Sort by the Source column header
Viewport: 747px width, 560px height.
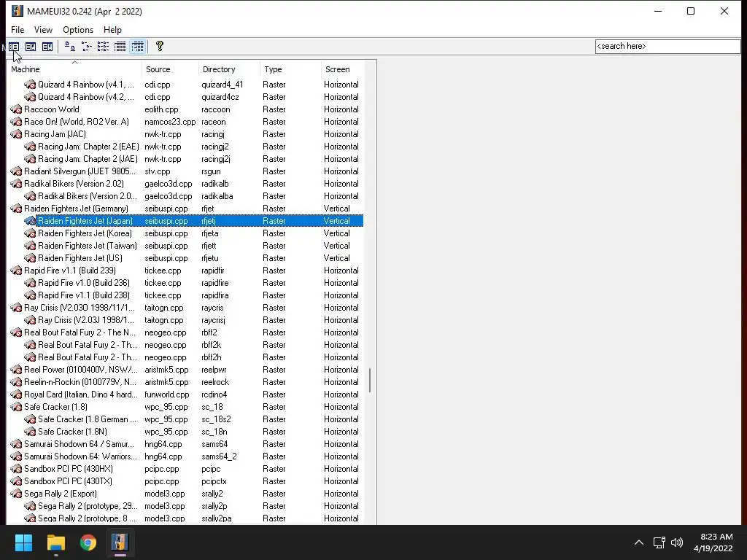tap(170, 69)
